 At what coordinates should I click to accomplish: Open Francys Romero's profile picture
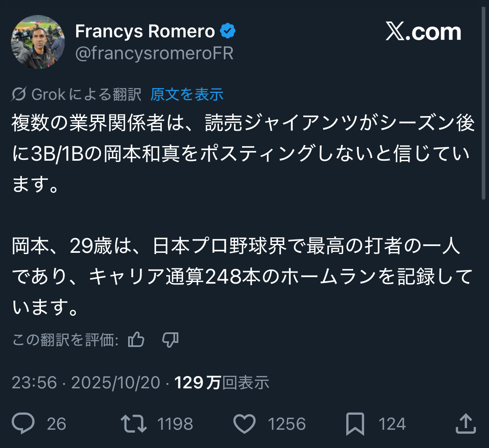point(38,42)
